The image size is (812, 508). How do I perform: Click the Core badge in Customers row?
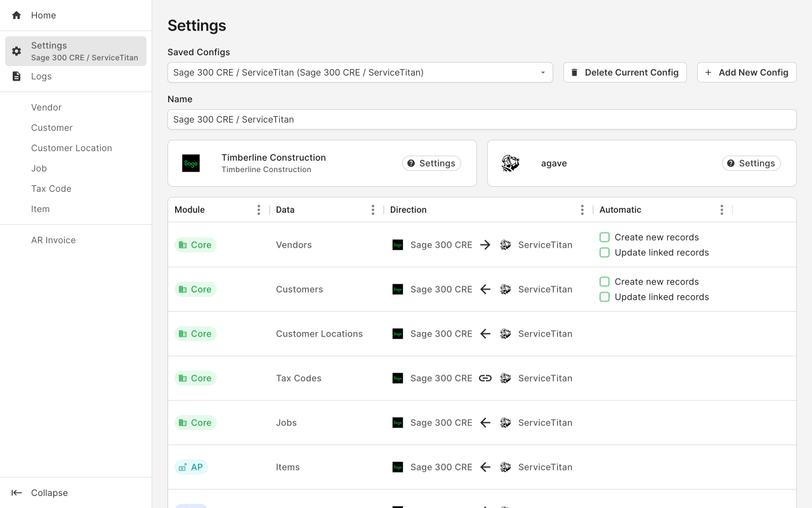[195, 290]
